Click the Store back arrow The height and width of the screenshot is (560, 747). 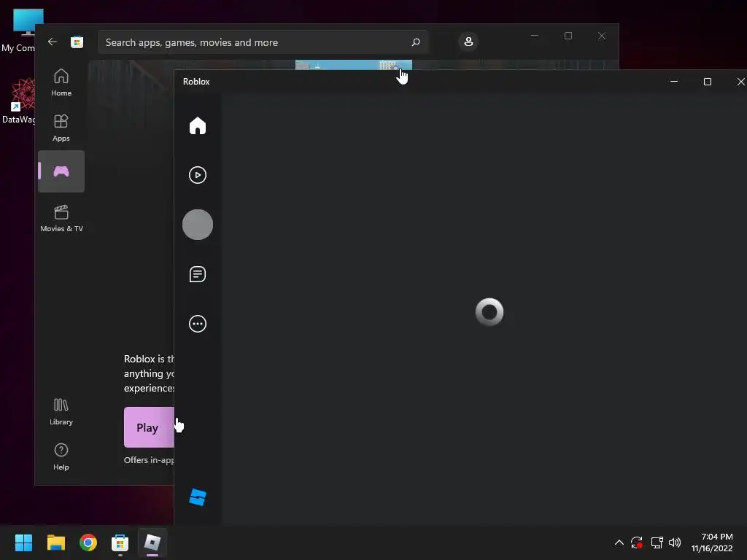point(53,42)
